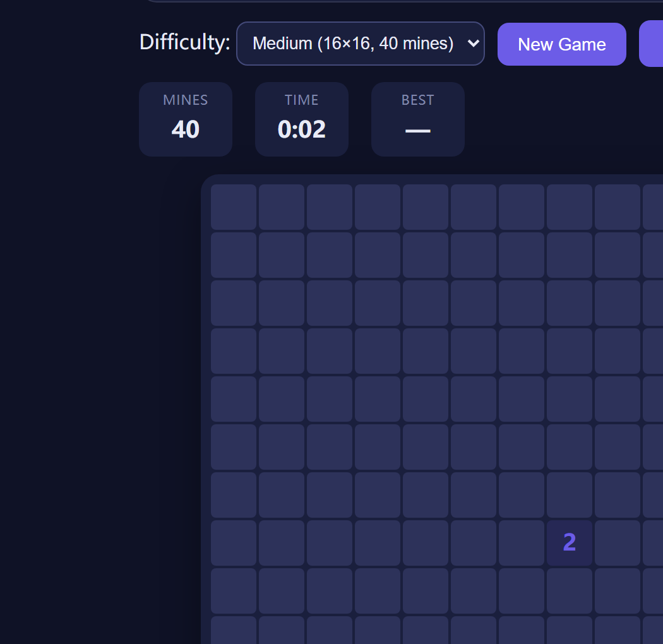Reveal the cell diagonally up-left of the 2

[x=522, y=495]
